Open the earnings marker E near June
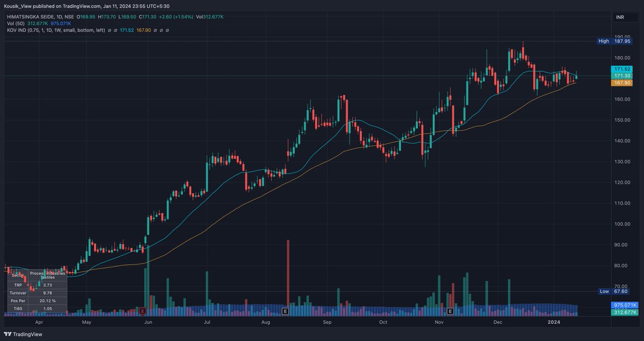The image size is (644, 341). [x=143, y=311]
